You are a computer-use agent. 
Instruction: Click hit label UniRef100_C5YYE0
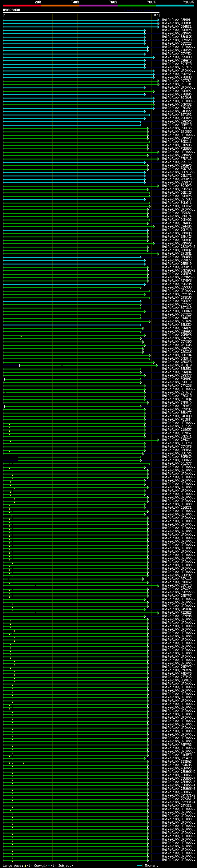177,54
